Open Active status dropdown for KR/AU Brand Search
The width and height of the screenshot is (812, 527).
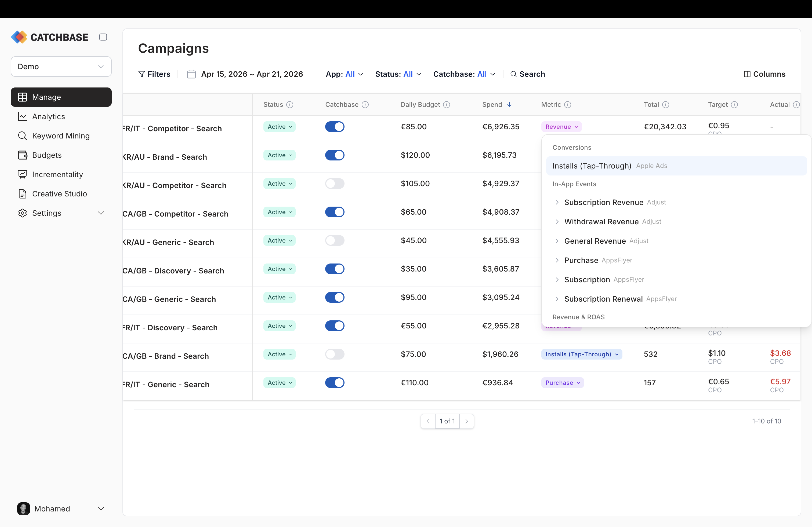[279, 155]
